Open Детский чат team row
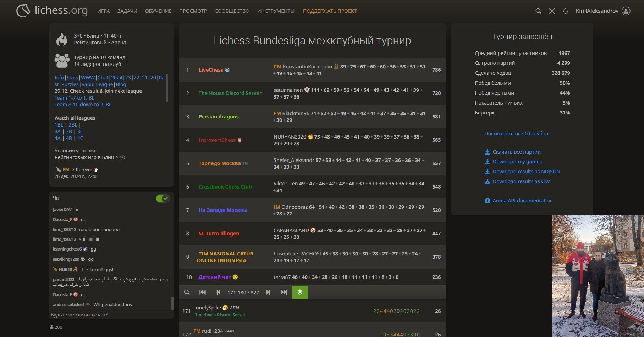644x337 pixels. point(312,277)
